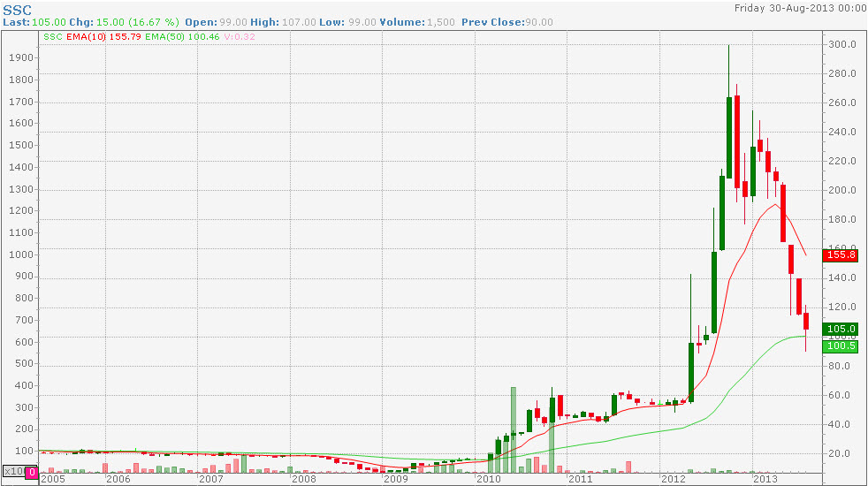The image size is (868, 486).
Task: Select the 2010 label on the time axis
Action: tap(489, 479)
